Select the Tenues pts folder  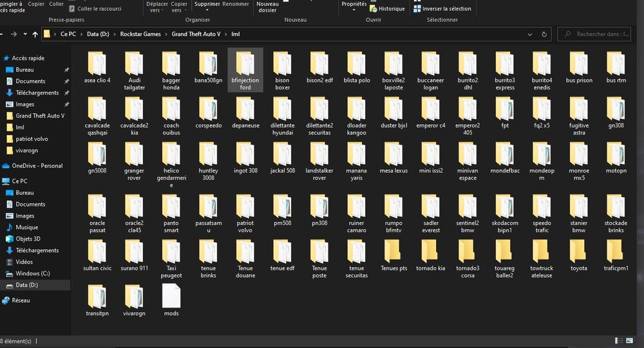[x=393, y=256]
